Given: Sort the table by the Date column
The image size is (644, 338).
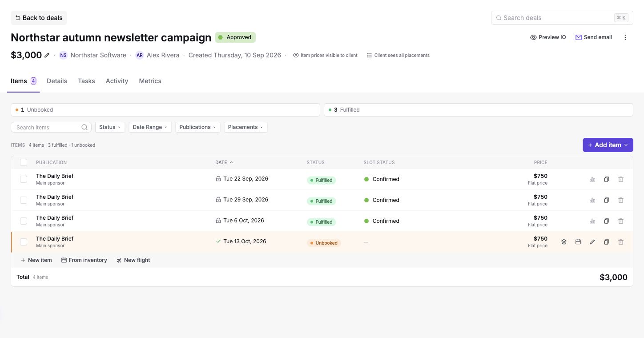Looking at the screenshot, I should [224, 162].
